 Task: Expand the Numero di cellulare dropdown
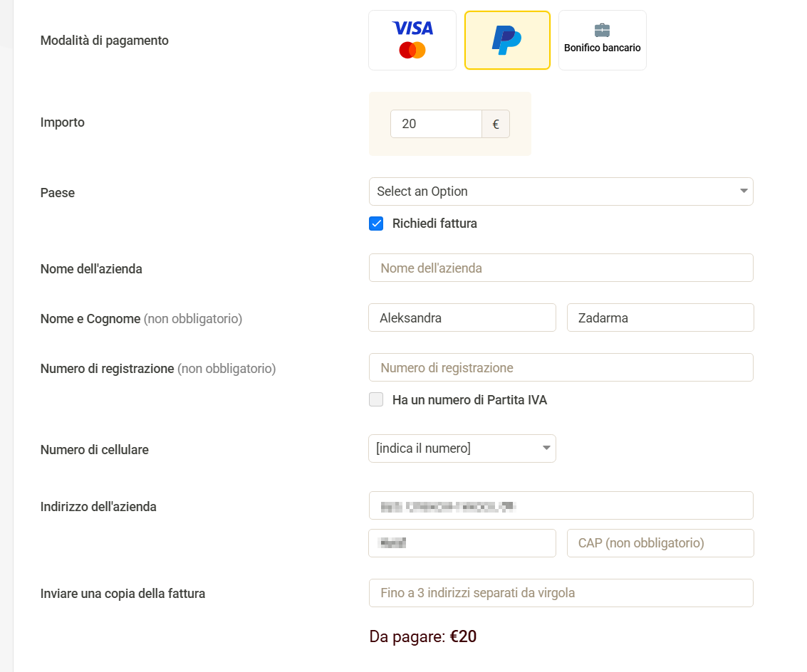click(x=462, y=448)
